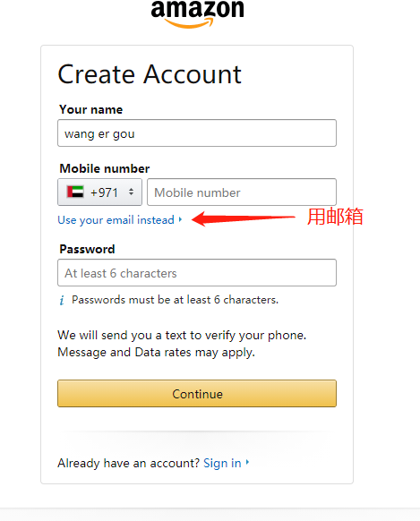Click the red arrow annotation
Screen dimensions: 420x521
point(244,218)
